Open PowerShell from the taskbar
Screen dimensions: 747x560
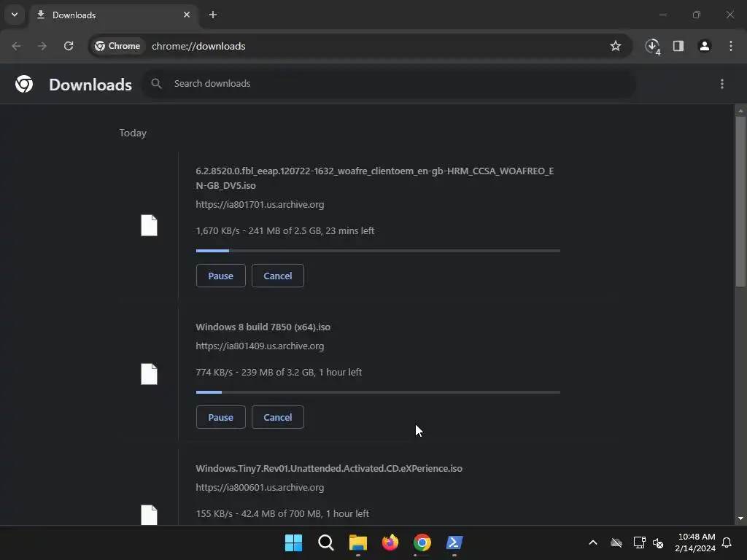[x=454, y=542]
